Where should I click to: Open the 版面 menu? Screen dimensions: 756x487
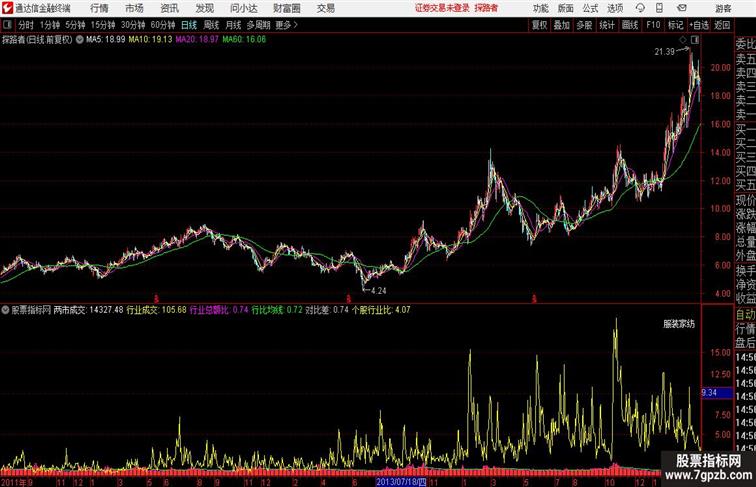(566, 8)
